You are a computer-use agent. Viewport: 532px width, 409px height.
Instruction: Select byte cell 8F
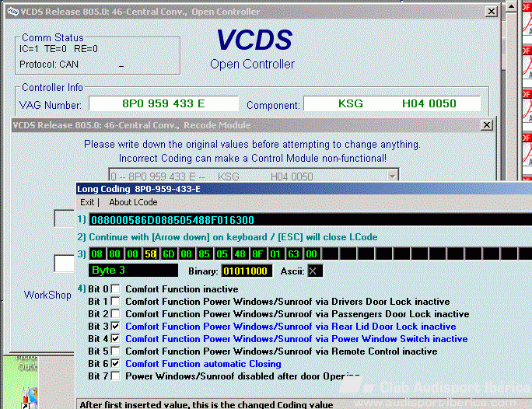[258, 254]
